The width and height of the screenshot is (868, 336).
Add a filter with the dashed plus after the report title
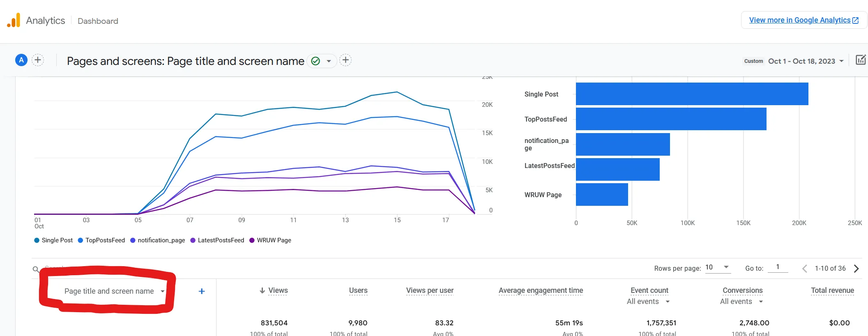pyautogui.click(x=345, y=60)
